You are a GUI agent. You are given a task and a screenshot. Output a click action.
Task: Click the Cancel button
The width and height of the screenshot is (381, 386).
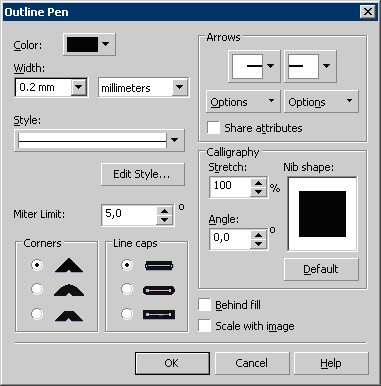[252, 363]
